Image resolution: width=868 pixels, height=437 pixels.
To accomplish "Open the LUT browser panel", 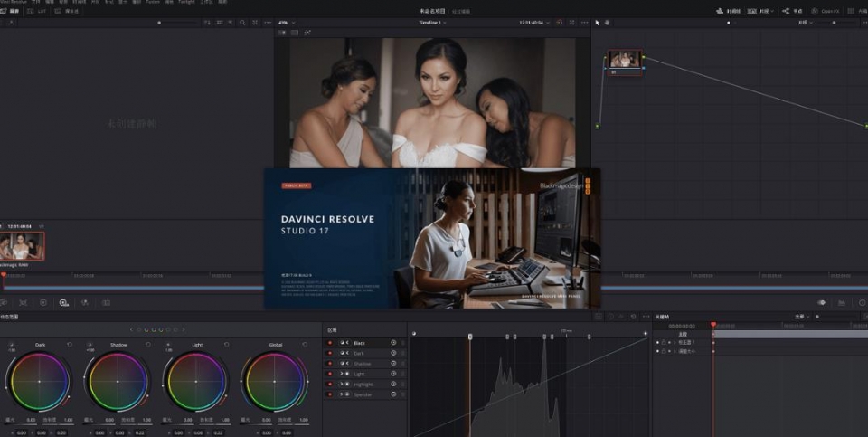I will [x=37, y=11].
